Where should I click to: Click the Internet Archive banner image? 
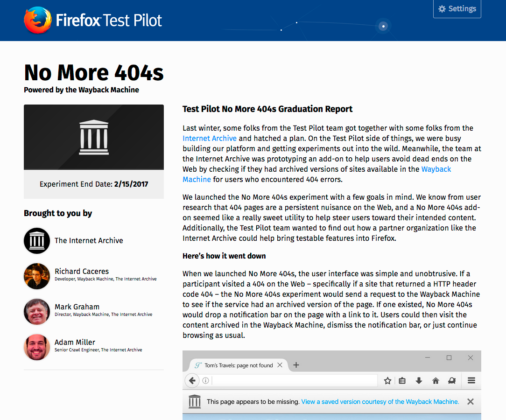point(94,137)
